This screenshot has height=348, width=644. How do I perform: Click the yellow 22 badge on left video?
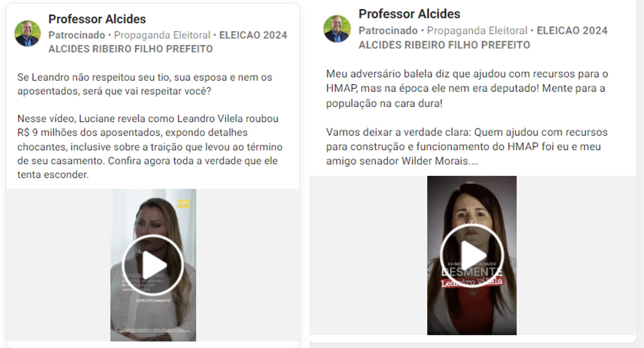183,204
